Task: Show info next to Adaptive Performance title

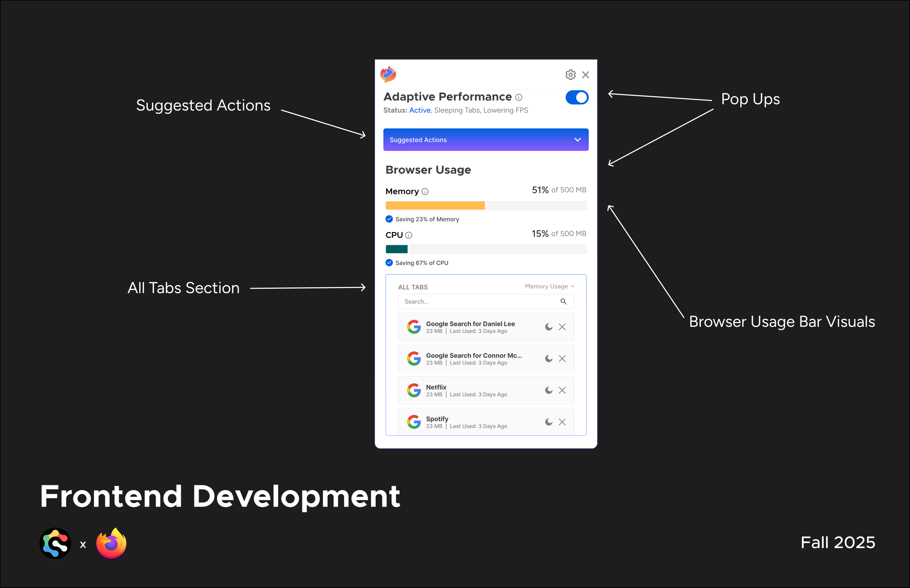Action: click(519, 98)
